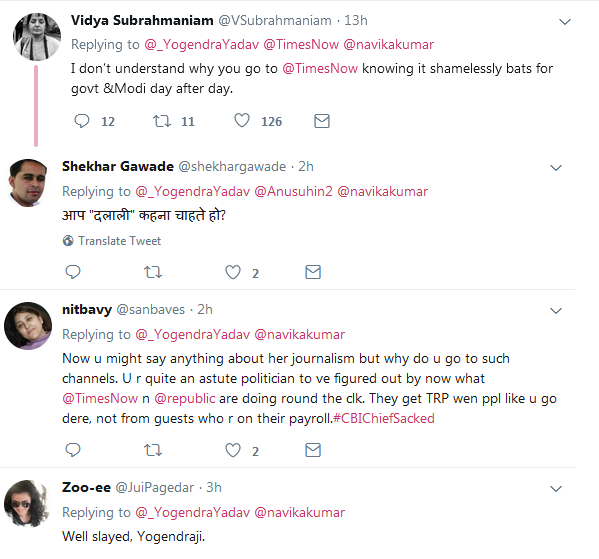Send Vidya's tweet via direct message
The height and width of the screenshot is (559, 599).
322,121
